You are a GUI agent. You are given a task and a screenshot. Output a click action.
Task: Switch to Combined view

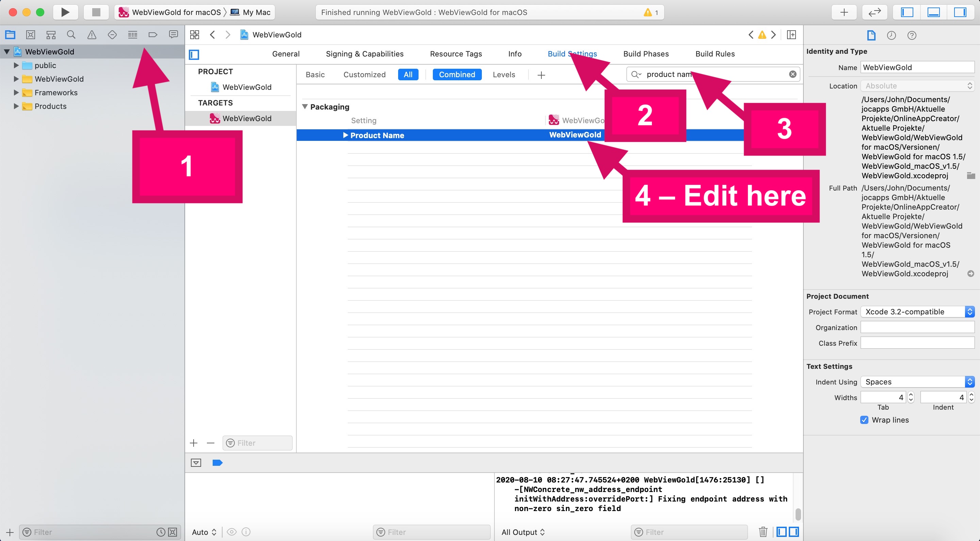[x=457, y=75]
